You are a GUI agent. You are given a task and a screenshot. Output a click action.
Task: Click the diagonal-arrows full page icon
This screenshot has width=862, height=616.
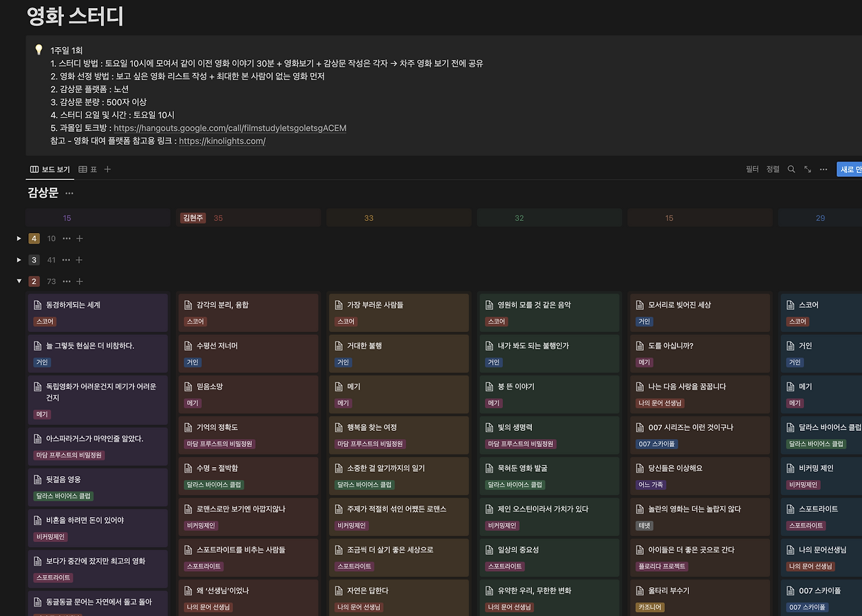pos(807,170)
